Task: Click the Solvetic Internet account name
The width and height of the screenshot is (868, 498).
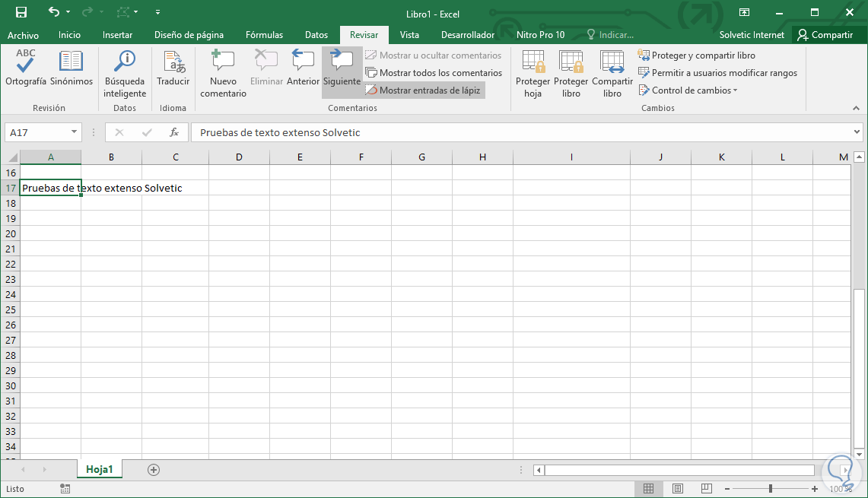Action: click(752, 35)
